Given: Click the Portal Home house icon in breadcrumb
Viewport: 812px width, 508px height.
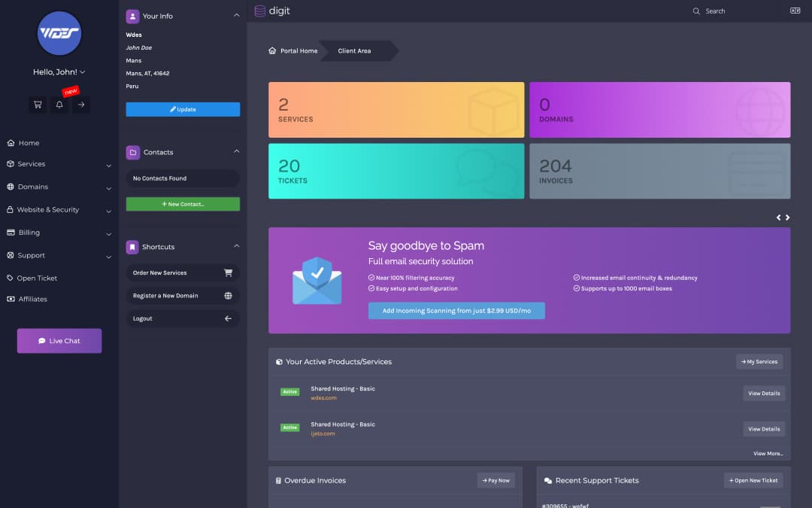Looking at the screenshot, I should point(272,51).
